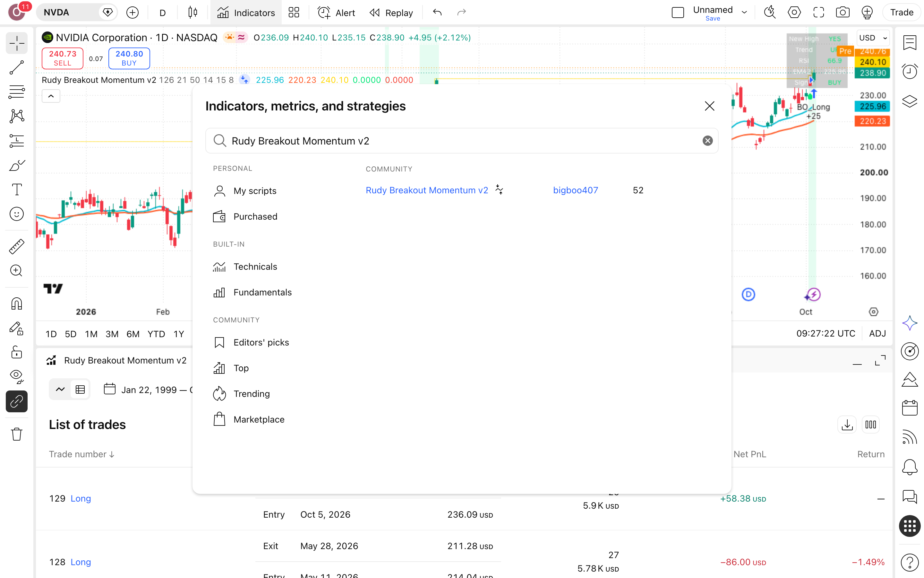Open the alerts clock icon in right sidebar
Viewport: 924px width, 578px height.
(910, 72)
